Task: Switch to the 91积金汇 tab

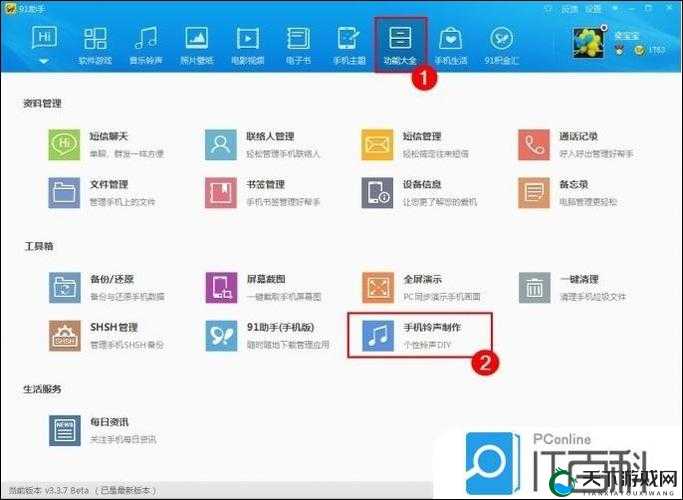Action: [x=502, y=45]
